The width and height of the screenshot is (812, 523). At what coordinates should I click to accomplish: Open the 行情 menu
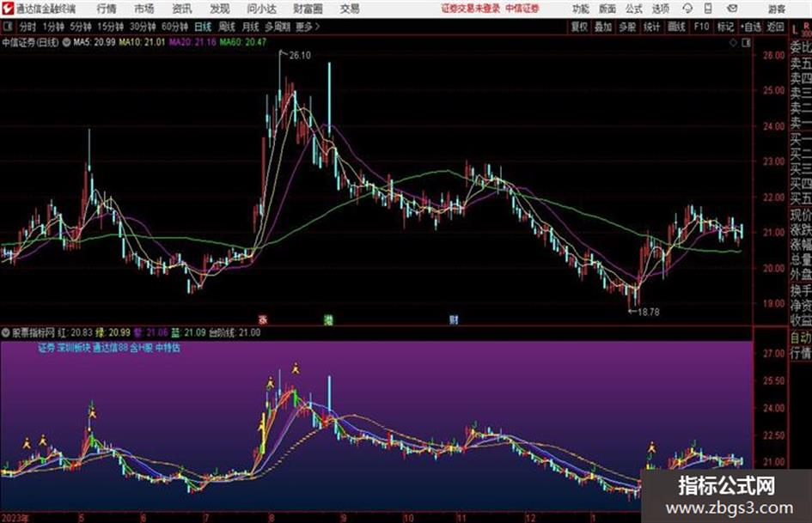pyautogui.click(x=107, y=9)
